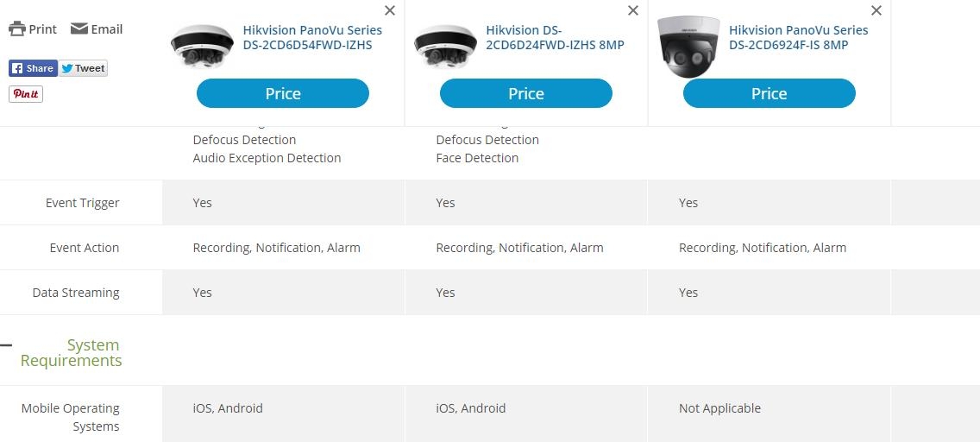980x442 pixels.
Task: Open the Hikvision DS-2CD6D24FWD-IZHS 8MP product link
Action: click(x=555, y=37)
